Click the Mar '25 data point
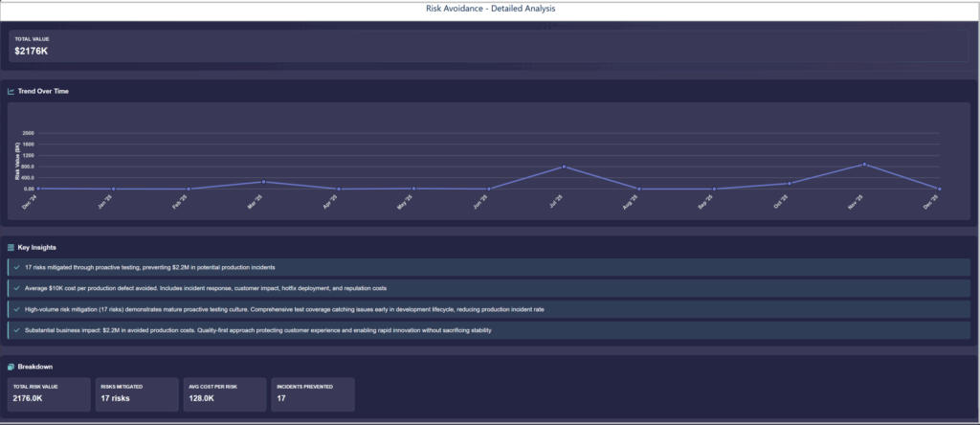Screen dimensions: 980x425 (x=263, y=182)
